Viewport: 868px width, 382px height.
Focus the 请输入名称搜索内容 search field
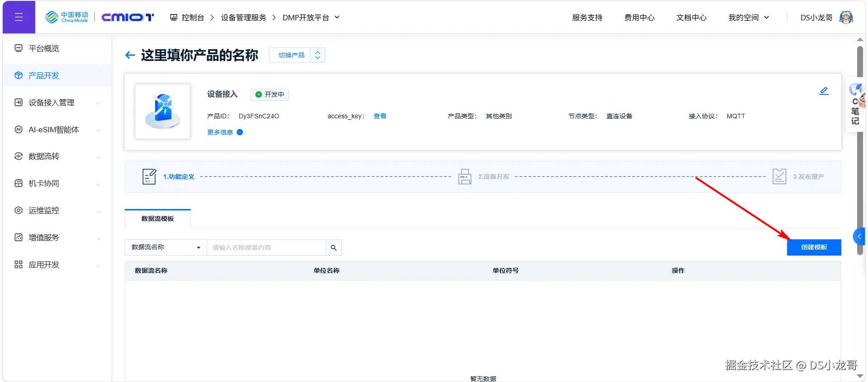tap(266, 247)
